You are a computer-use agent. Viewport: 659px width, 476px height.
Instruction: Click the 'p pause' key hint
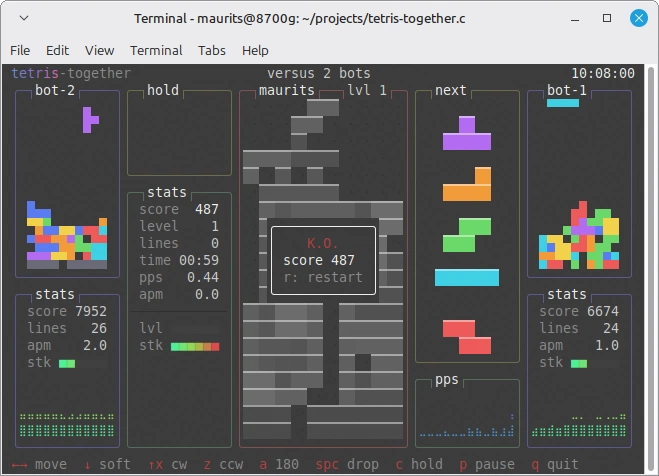point(487,464)
